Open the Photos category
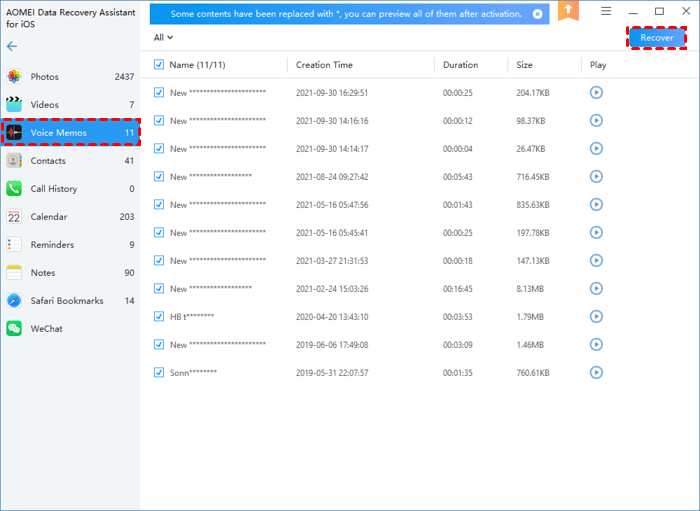 (x=44, y=77)
